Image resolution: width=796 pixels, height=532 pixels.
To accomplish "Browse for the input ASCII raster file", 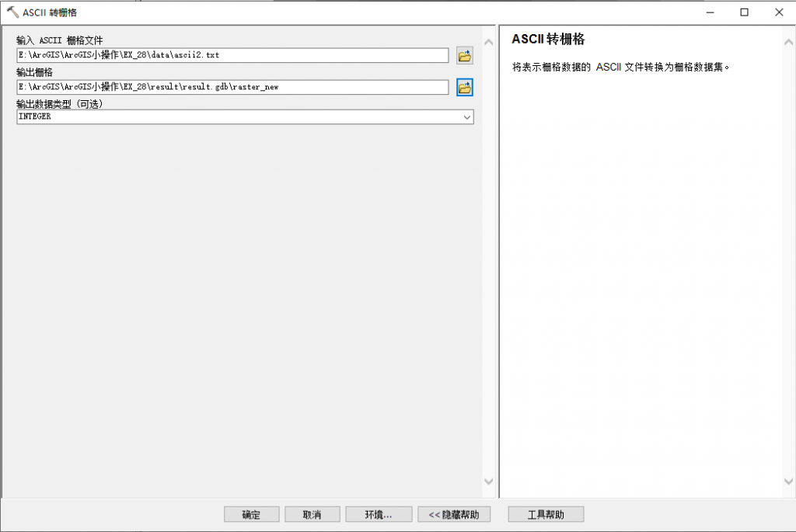I will tap(464, 55).
